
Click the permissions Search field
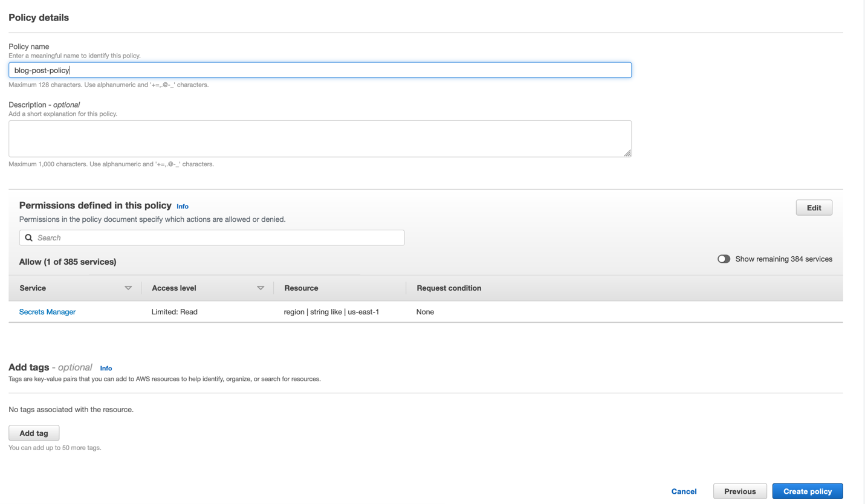212,238
